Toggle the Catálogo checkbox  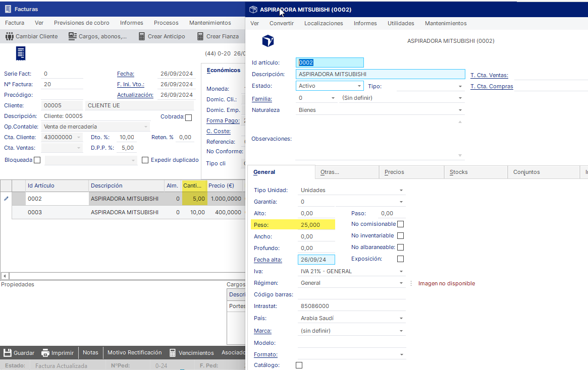click(x=299, y=365)
